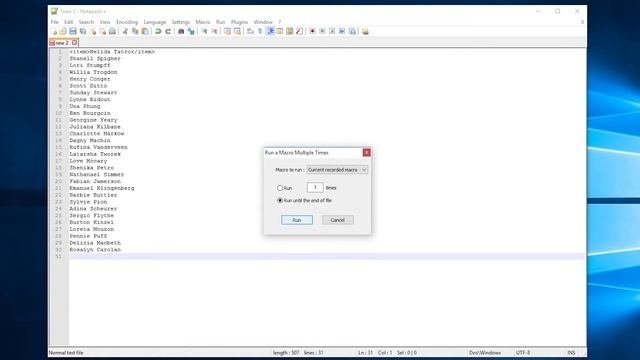This screenshot has width=640, height=360.
Task: Open the Run menu in the menu bar
Action: click(x=220, y=22)
